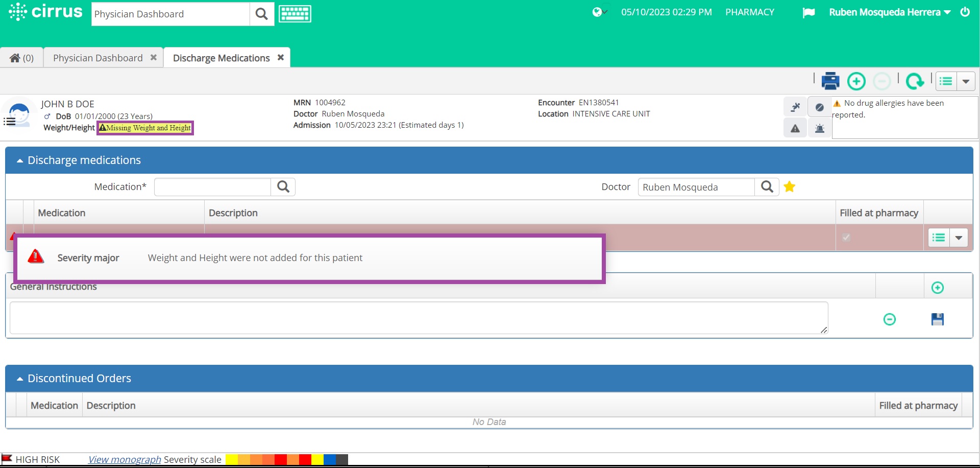The width and height of the screenshot is (980, 468).
Task: Select the green add (plus) icon
Action: pos(856,81)
